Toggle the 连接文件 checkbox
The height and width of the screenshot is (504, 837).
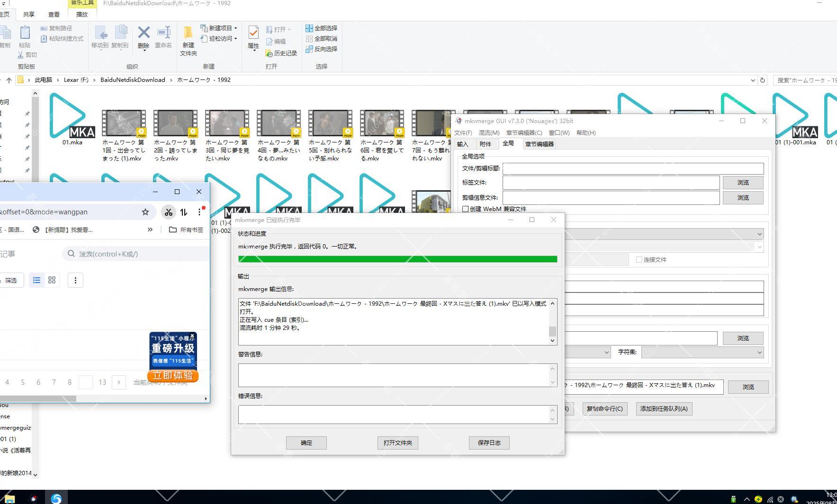[639, 259]
